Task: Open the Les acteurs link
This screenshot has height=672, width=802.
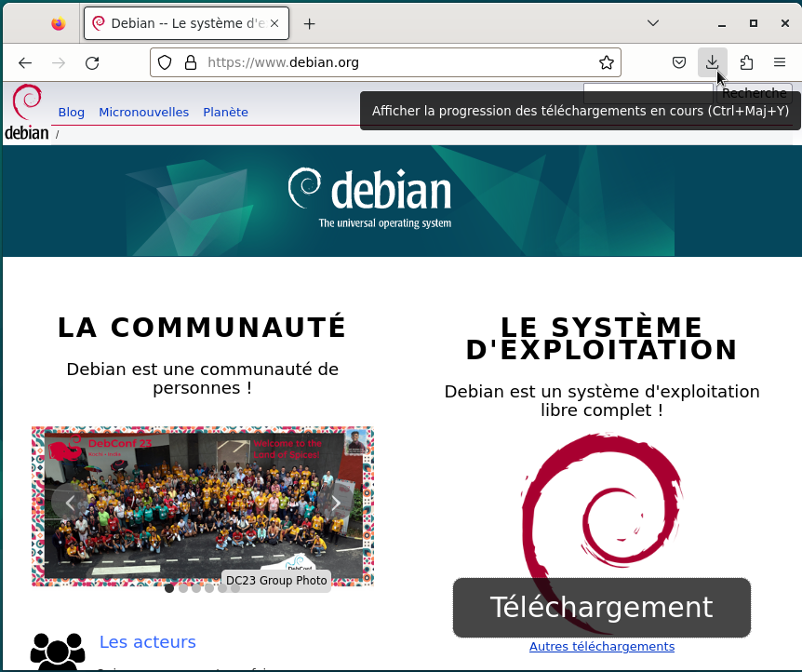Action: (148, 642)
